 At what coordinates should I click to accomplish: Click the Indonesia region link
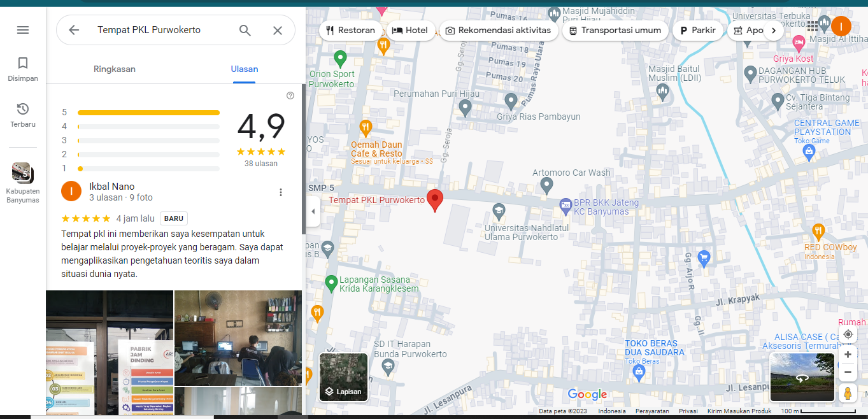coord(612,411)
